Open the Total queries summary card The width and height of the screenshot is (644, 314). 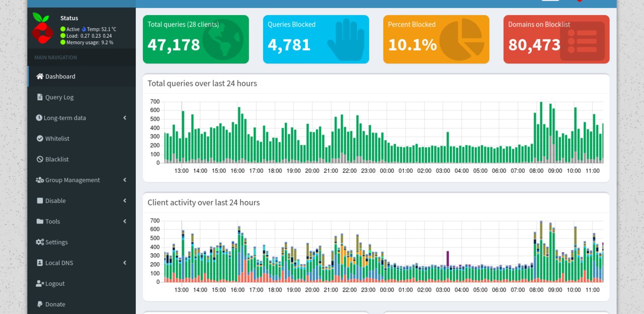[x=196, y=39]
